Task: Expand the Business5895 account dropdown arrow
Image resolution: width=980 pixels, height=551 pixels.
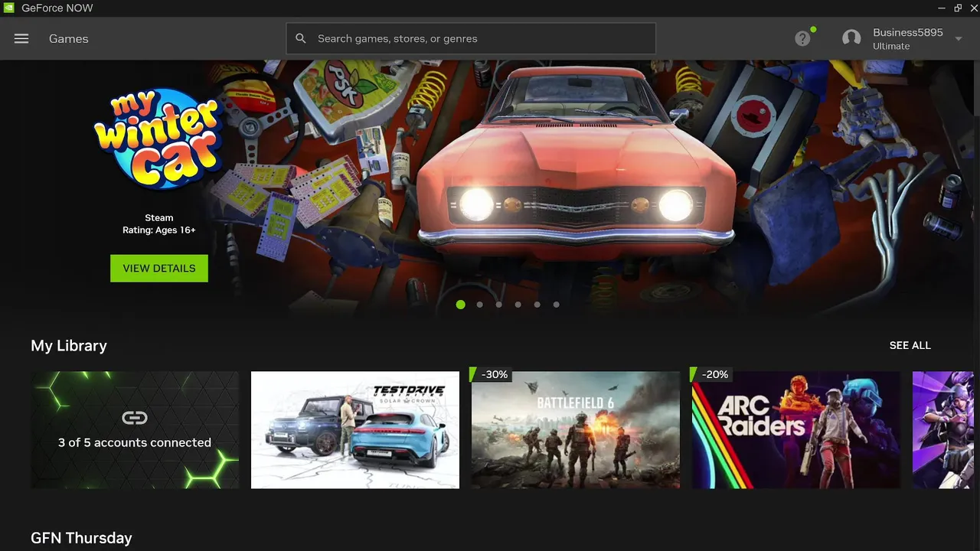Action: [x=959, y=39]
